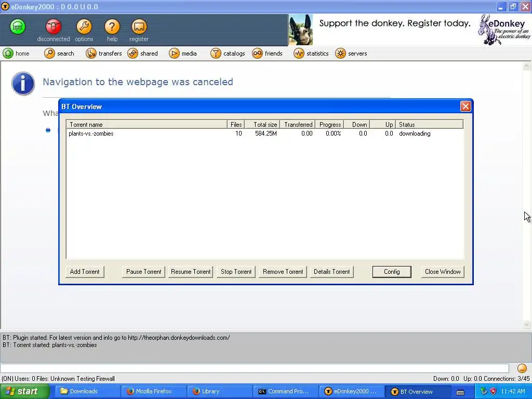Click the blue information icon on webpage
This screenshot has width=532, height=399.
[x=23, y=83]
